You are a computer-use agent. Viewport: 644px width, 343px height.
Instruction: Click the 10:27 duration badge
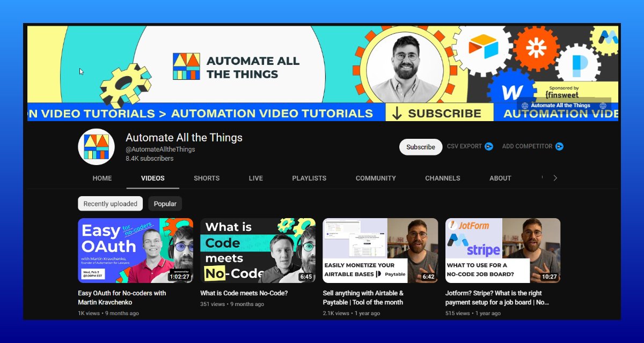(549, 277)
